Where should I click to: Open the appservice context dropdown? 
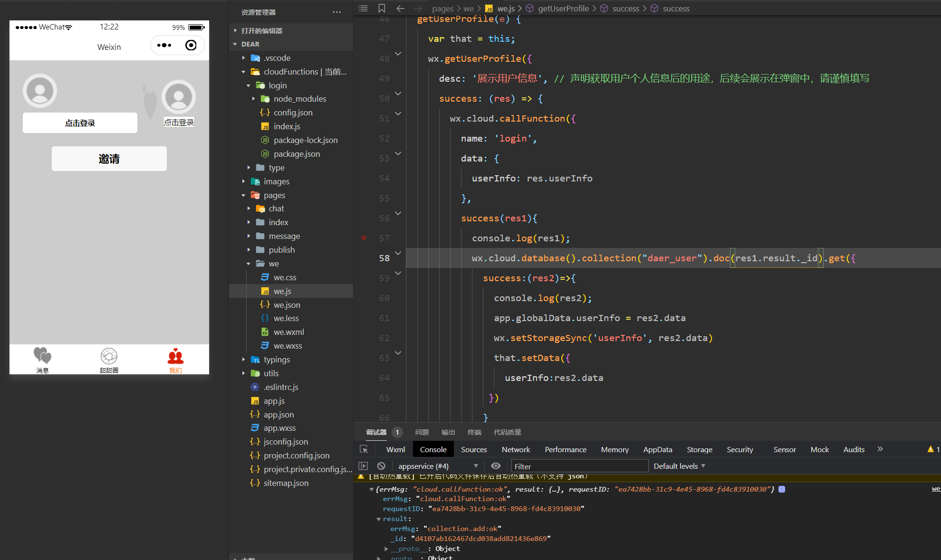pos(437,466)
